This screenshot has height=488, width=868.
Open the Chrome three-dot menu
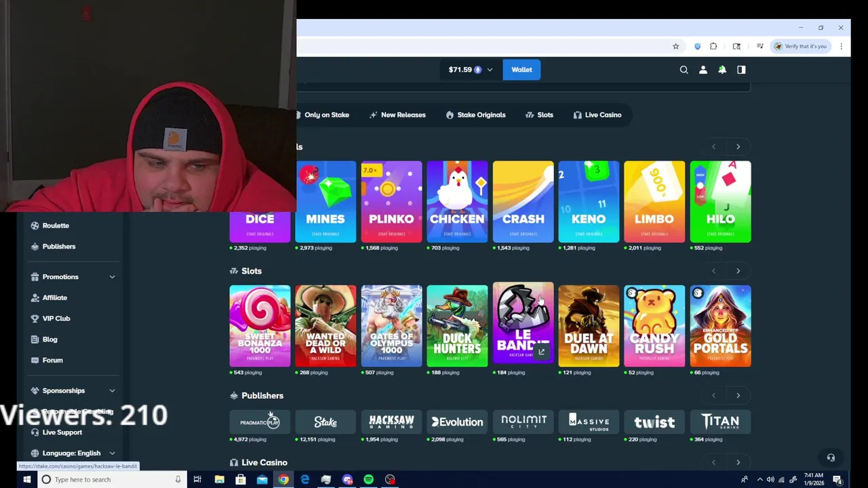point(841,46)
